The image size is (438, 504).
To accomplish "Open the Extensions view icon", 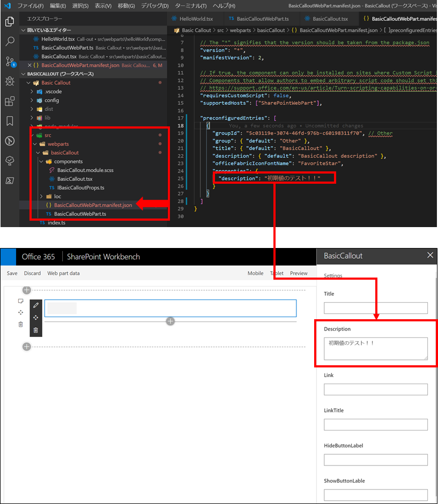I will point(10,101).
